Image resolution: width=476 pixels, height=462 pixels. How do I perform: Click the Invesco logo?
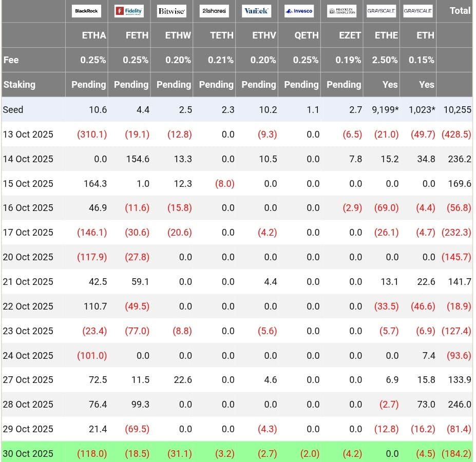pos(299,11)
